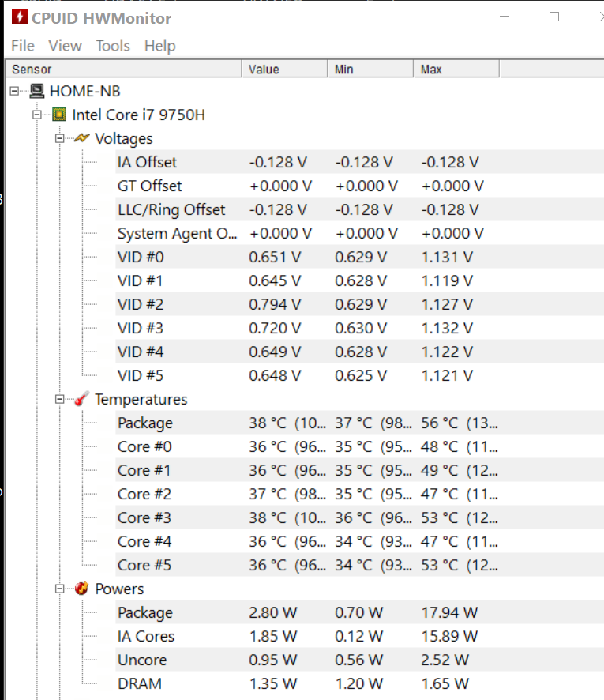Select the LLC/Ring Offset row
The image size is (604, 700).
(x=359, y=209)
